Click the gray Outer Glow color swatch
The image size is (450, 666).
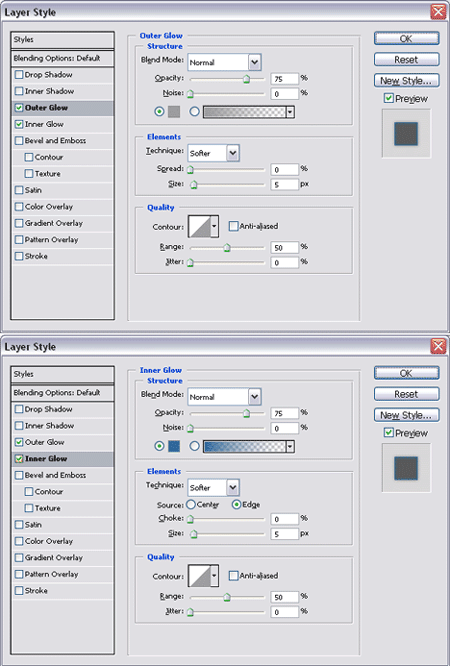pos(174,112)
